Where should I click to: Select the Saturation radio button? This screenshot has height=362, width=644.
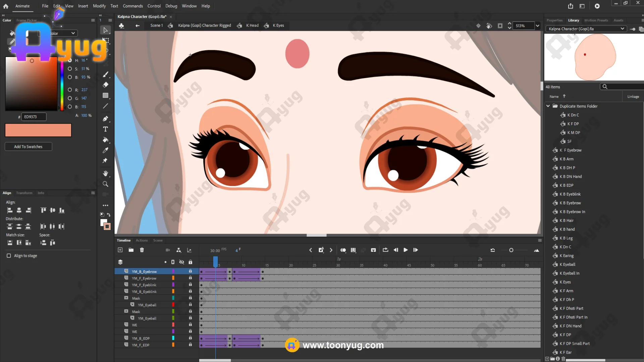point(70,69)
